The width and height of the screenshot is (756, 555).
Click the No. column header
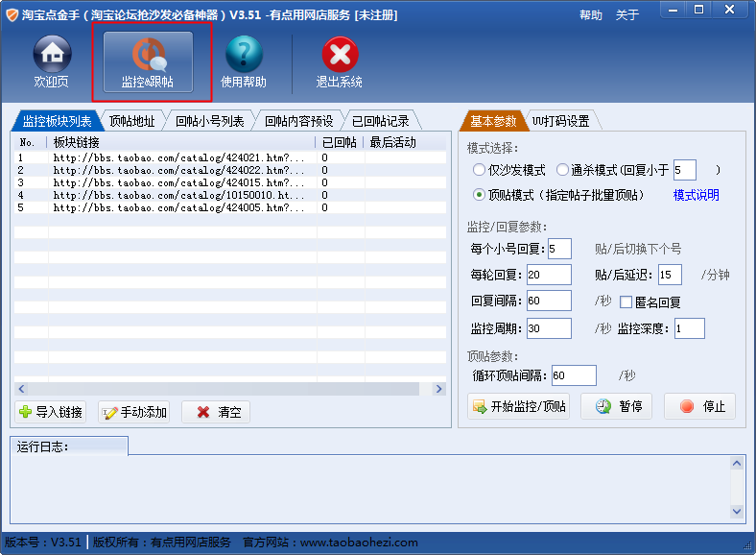(x=31, y=142)
